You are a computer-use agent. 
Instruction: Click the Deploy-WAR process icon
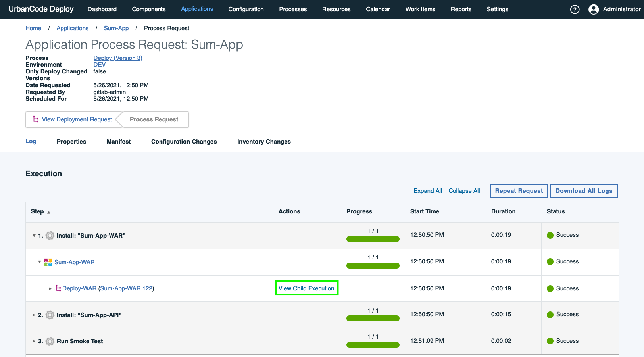(x=58, y=288)
